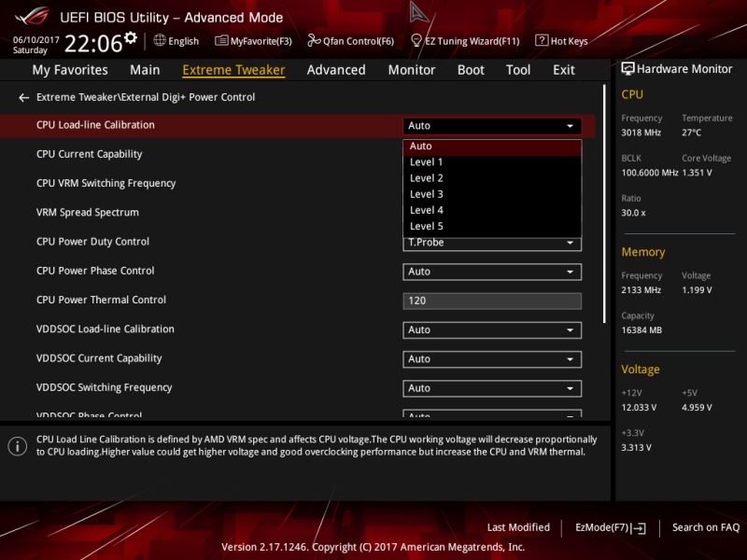Select the CPU Power Thermal Control label
The image size is (747, 560).
101,300
